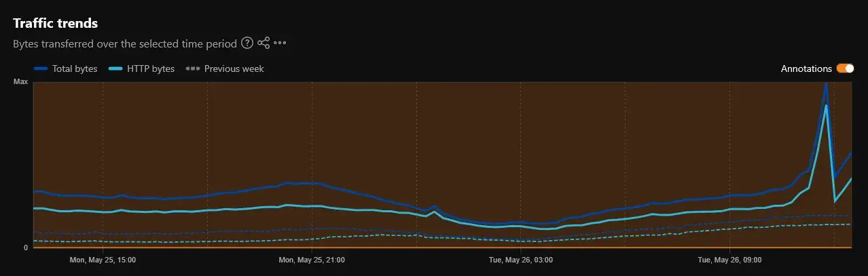The height and width of the screenshot is (276, 868).
Task: Open the help question mark icon
Action: click(247, 43)
